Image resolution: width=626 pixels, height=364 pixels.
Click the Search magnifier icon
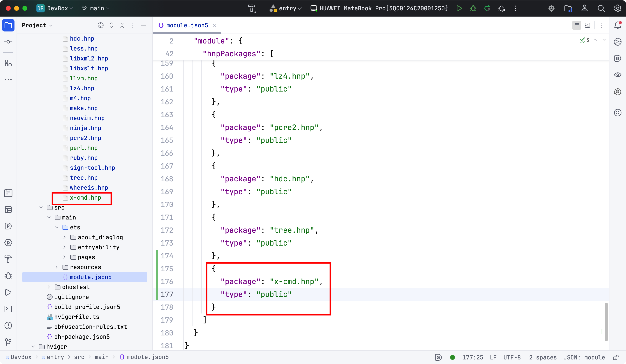click(601, 8)
